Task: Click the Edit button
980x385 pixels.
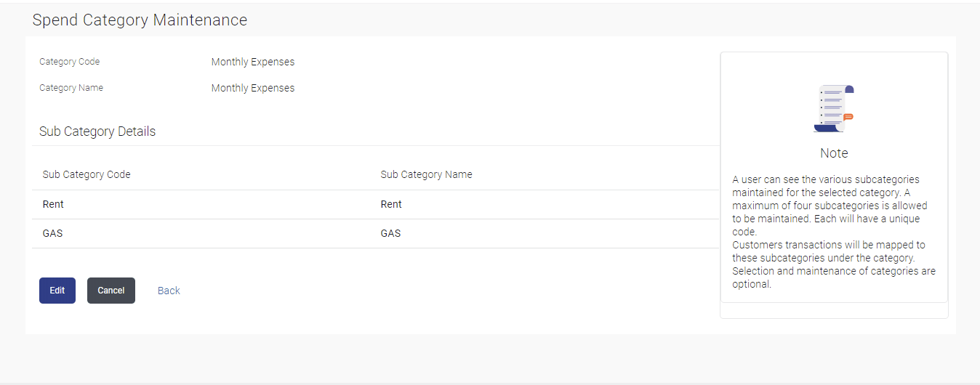Action: click(x=57, y=291)
